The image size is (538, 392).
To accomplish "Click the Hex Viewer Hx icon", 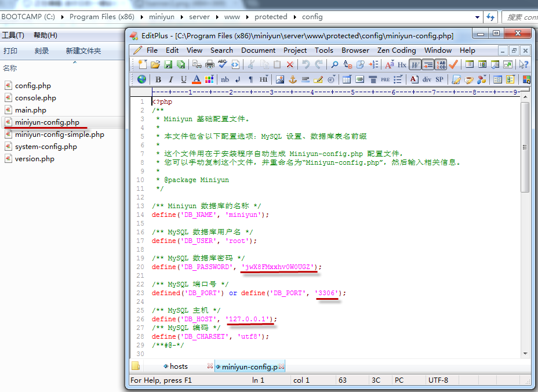I will coord(402,64).
